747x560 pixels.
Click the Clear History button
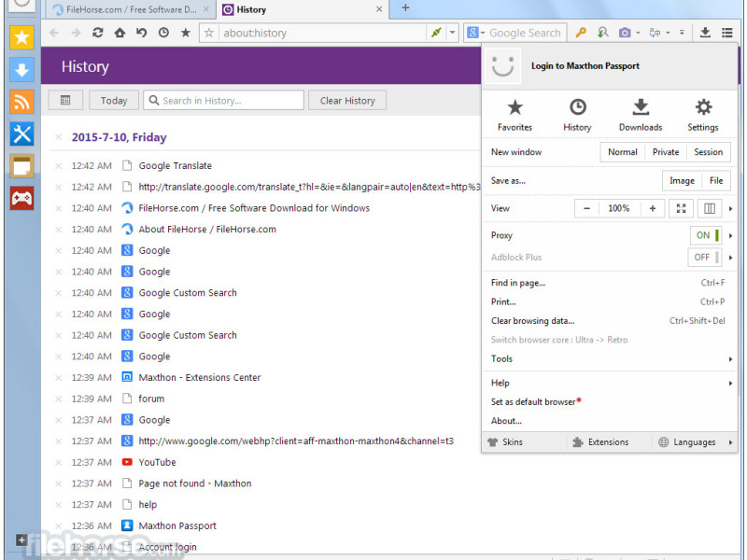pyautogui.click(x=347, y=101)
